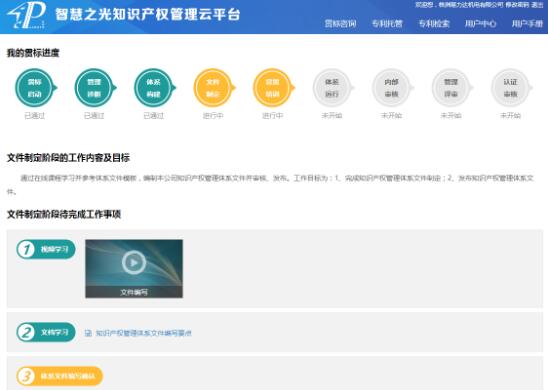This screenshot has width=548, height=390.
Task: Click the step 1 视频学习 badge
Action: click(x=46, y=249)
